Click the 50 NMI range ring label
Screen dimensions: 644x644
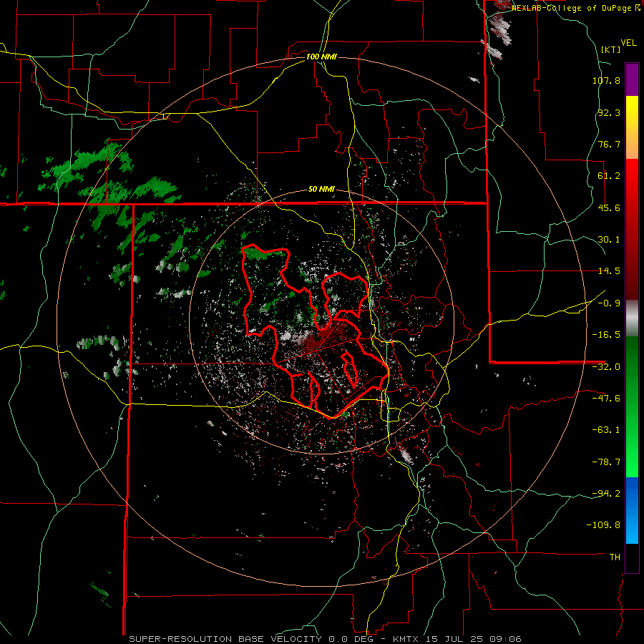321,190
